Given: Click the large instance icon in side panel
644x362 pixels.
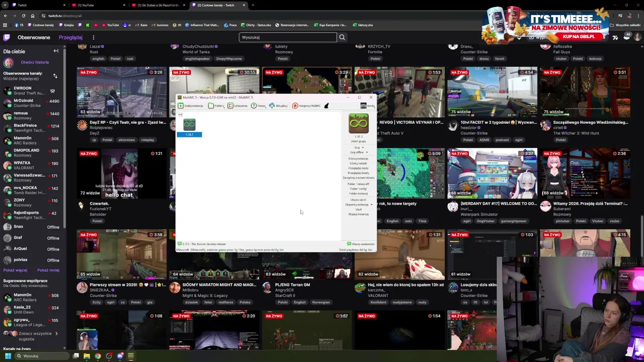Looking at the screenshot, I should (358, 124).
